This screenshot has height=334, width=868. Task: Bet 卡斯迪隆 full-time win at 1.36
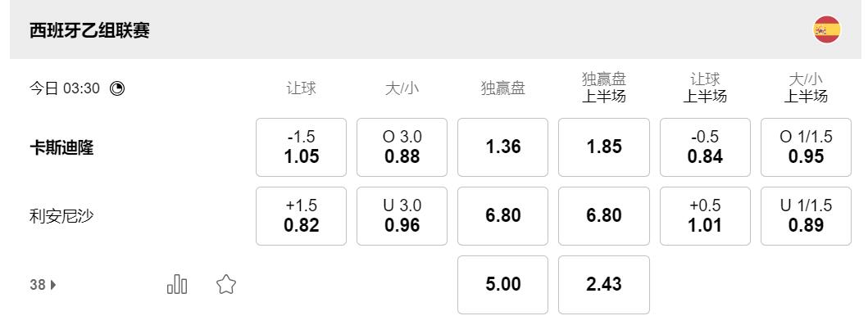pos(502,147)
